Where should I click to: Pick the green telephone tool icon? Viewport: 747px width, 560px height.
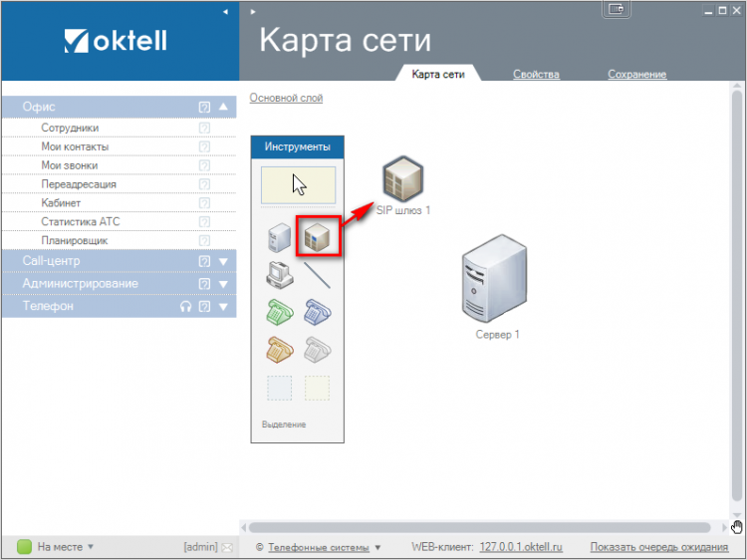coord(280,311)
